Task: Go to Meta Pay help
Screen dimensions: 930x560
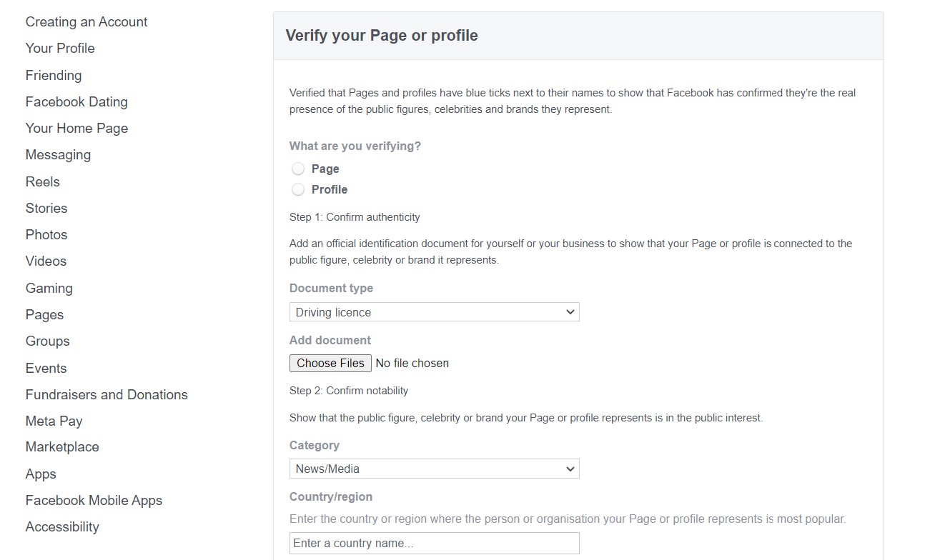Action: pos(54,421)
